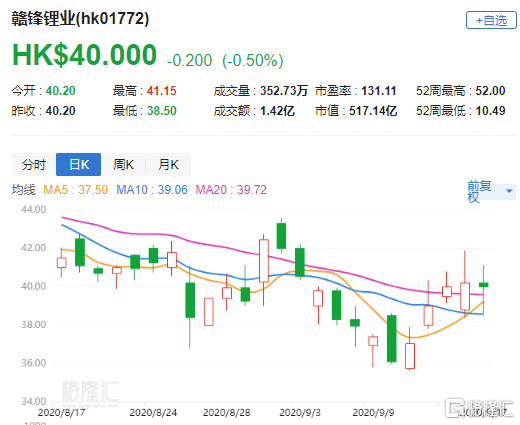The image size is (520, 425).
Task: Click the last green candlestick on the chart
Action: (483, 285)
